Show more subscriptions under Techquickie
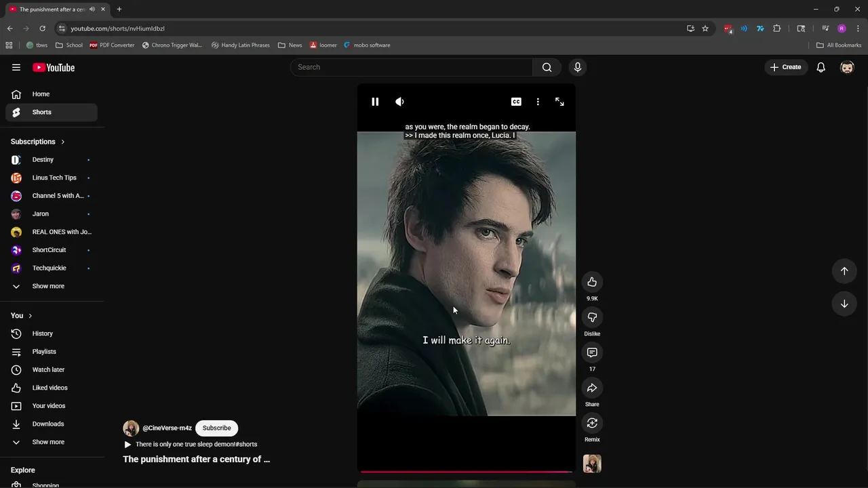The height and width of the screenshot is (488, 868). [x=52, y=286]
